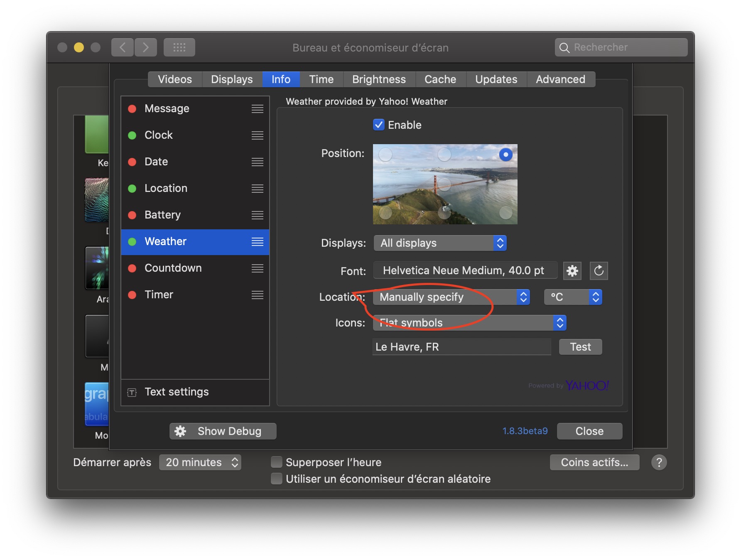Click the red Timer status dot
Image resolution: width=741 pixels, height=560 pixels.
(132, 295)
